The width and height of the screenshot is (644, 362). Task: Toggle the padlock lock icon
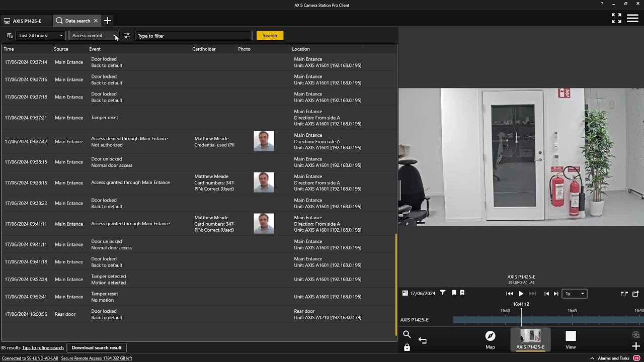407,347
